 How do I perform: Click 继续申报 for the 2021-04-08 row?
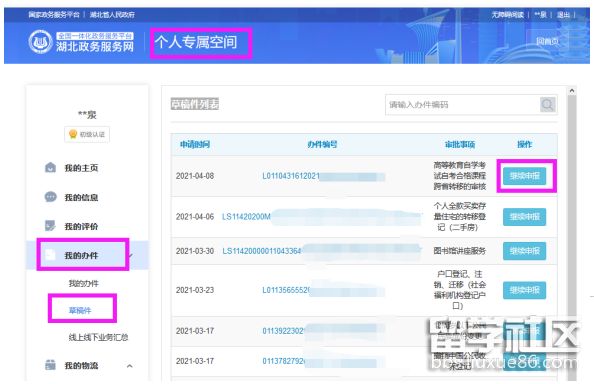point(524,176)
